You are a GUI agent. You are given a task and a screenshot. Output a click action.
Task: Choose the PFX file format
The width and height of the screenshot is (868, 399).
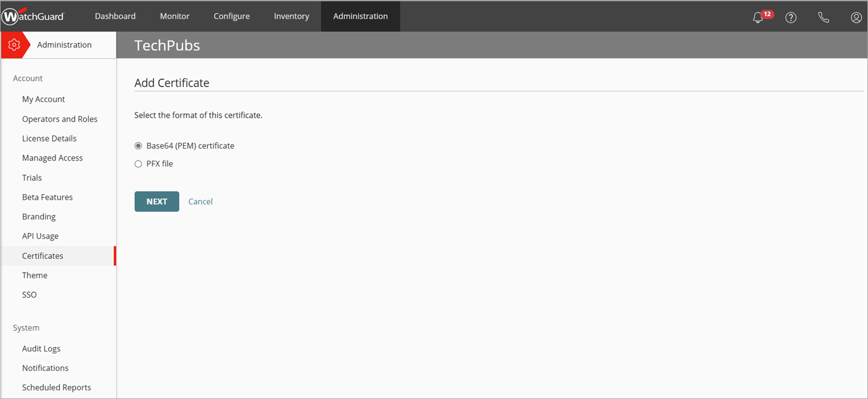[x=138, y=163]
